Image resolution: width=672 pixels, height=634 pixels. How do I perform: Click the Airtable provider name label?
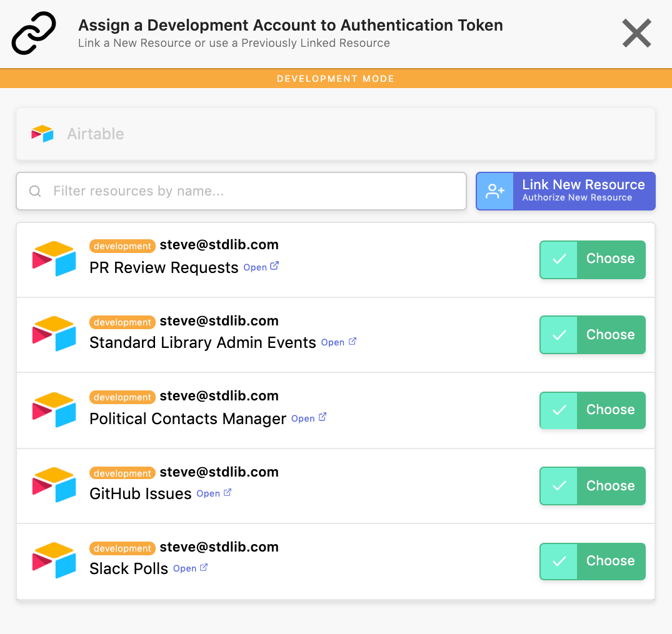[96, 134]
